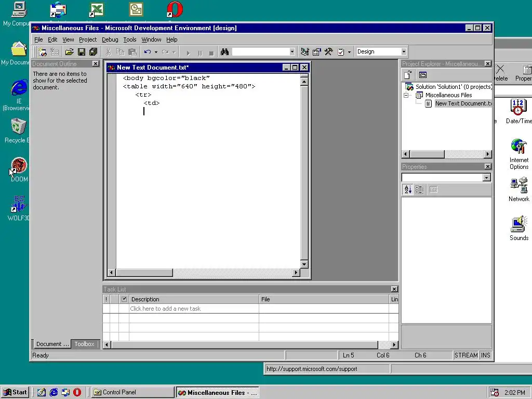Open the Undo history dropdown arrow
The width and height of the screenshot is (532, 399).
tap(156, 52)
